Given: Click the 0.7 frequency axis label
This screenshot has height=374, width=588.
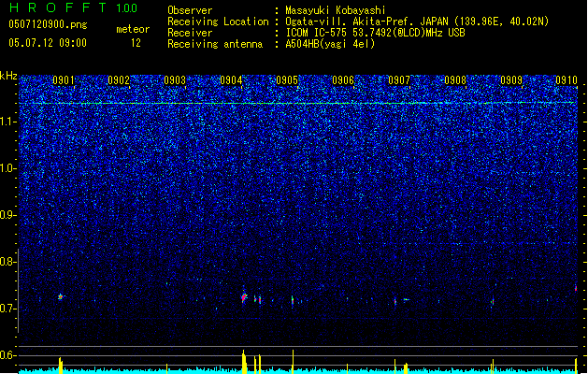Looking at the screenshot, I should coord(8,309).
